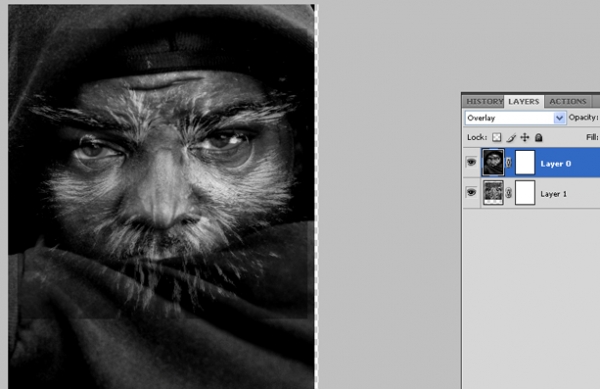Hide Layer 1 with its eye icon
This screenshot has height=389, width=600.
tap(471, 192)
